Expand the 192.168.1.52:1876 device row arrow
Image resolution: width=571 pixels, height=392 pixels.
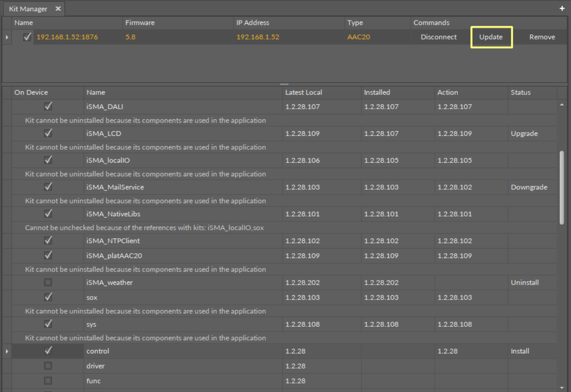point(7,37)
